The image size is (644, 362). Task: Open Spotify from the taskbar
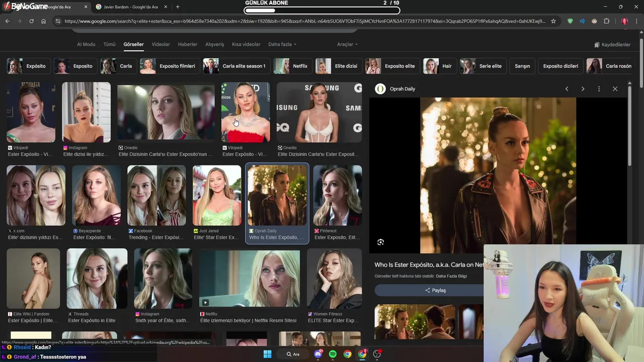point(333,354)
